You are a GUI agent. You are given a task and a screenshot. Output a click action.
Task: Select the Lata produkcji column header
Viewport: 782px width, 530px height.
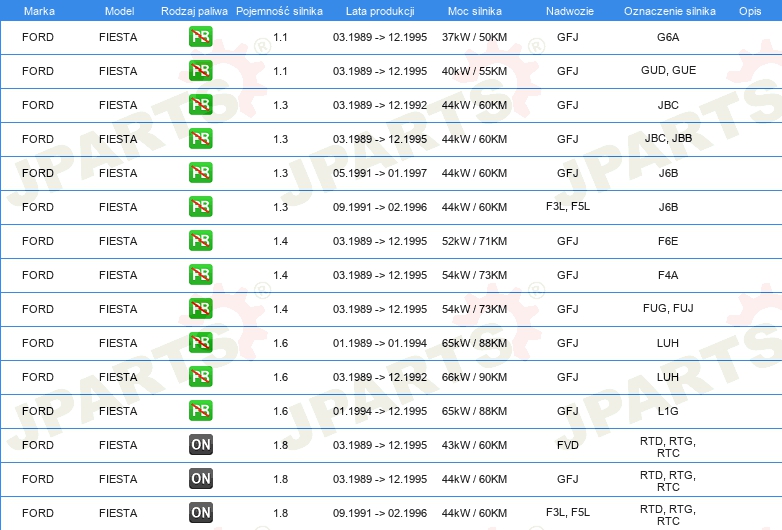[x=380, y=11]
